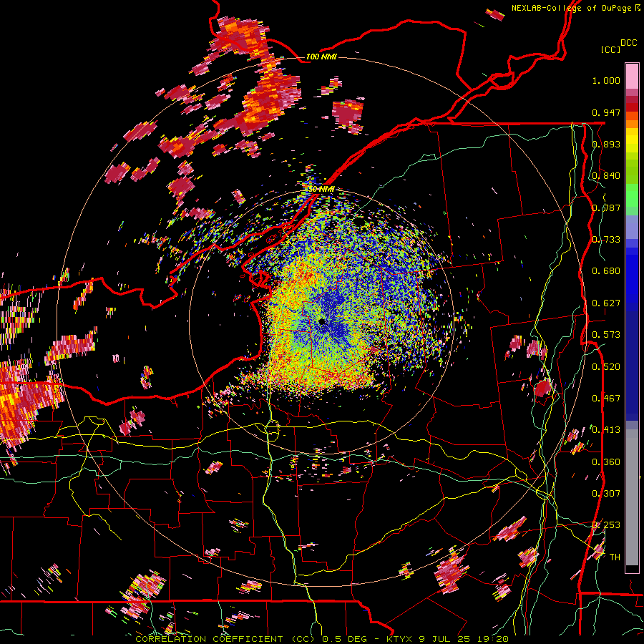
Task: Click the TH threshold label
Action: point(615,557)
